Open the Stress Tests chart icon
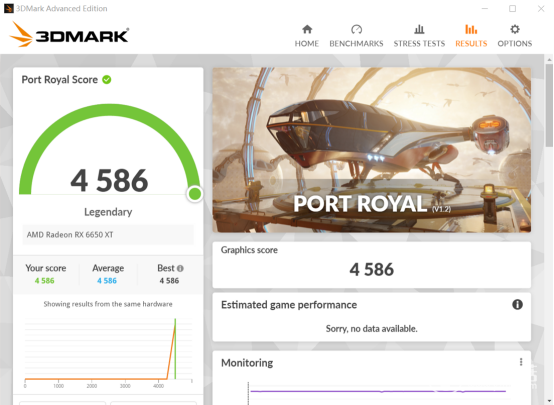 (x=419, y=29)
